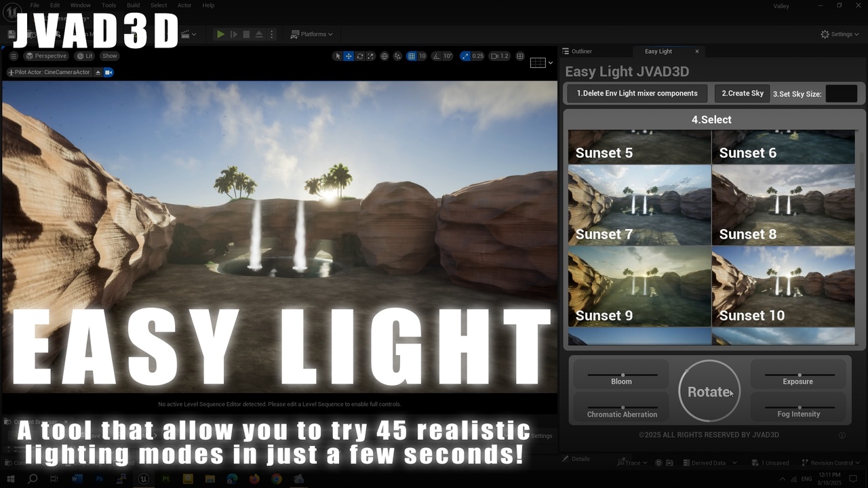Toggle grid snapping in viewport
The width and height of the screenshot is (868, 488).
tap(411, 56)
